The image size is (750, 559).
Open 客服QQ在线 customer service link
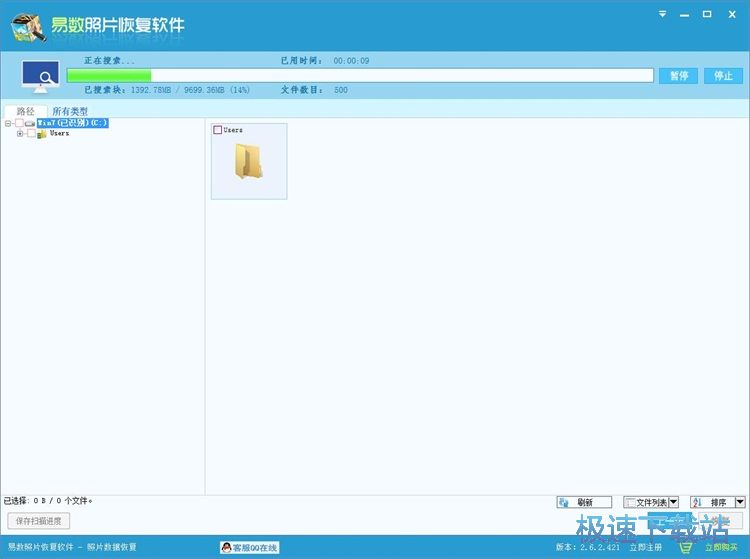click(x=250, y=547)
